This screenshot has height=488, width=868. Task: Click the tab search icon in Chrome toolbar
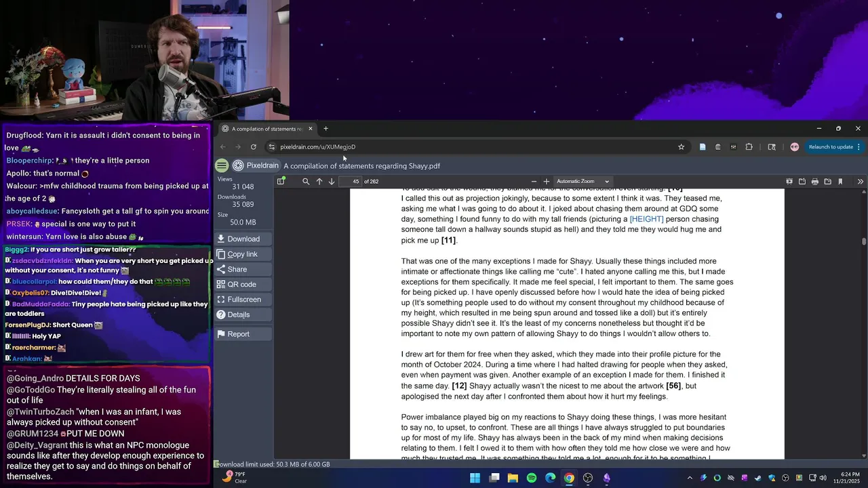pos(772,146)
